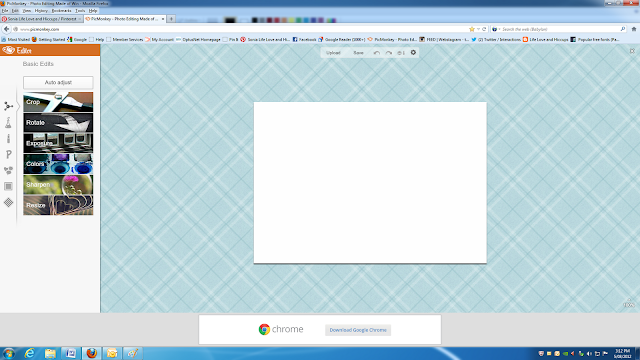Open the Sharpen tool thumbnail
Image resolution: width=640 pixels, height=360 pixels.
(58, 184)
